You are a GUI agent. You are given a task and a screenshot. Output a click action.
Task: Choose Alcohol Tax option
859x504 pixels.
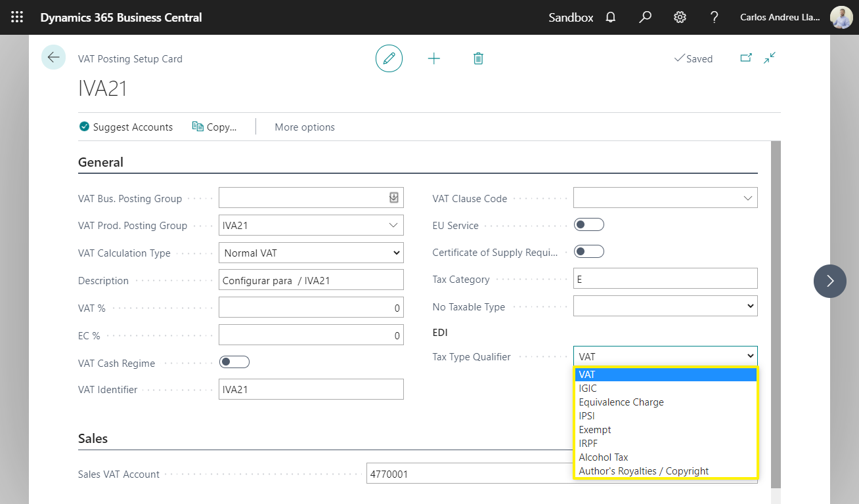pos(665,457)
